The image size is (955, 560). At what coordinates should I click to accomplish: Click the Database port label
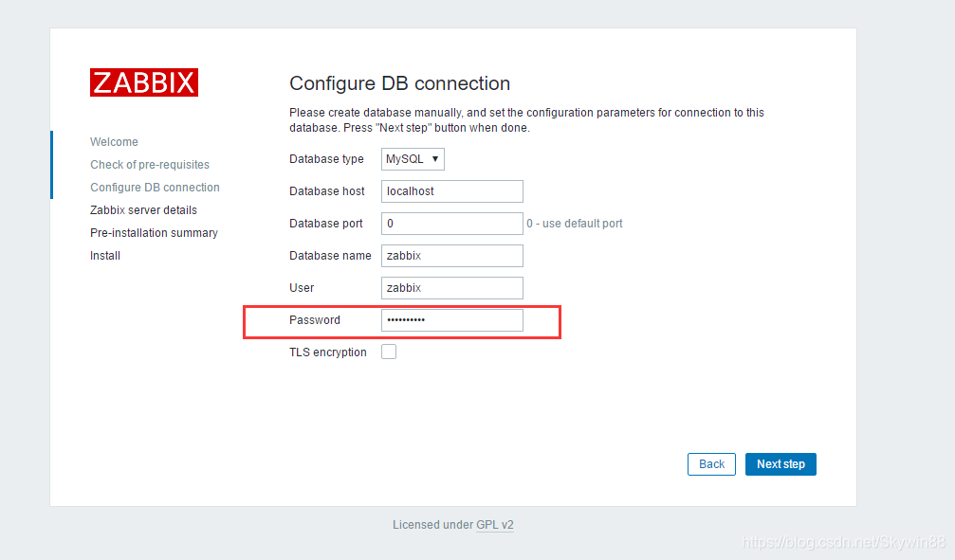click(326, 224)
